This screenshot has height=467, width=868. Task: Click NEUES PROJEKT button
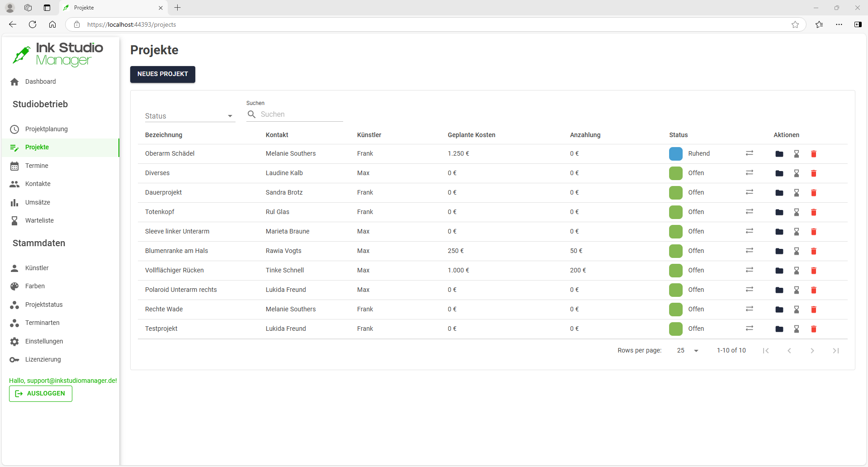(x=163, y=74)
